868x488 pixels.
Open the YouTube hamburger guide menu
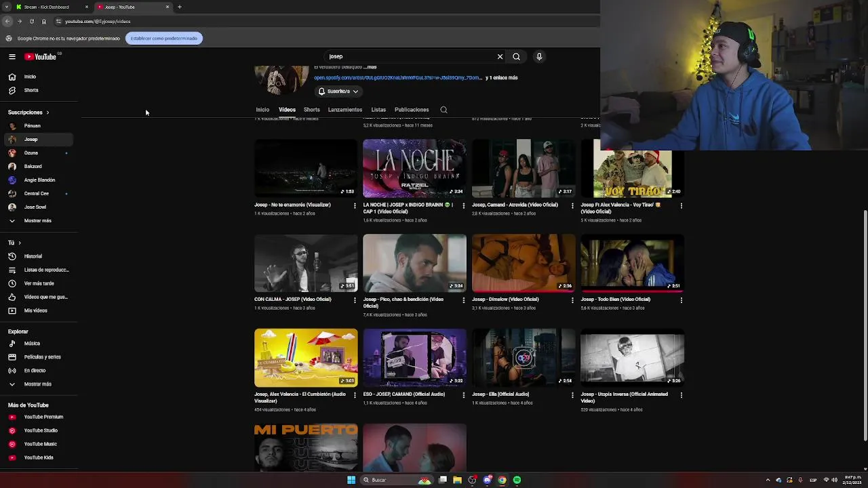pos(12,57)
